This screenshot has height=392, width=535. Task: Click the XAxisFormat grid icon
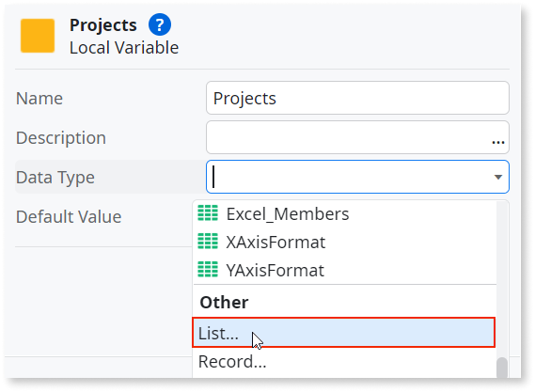[x=208, y=242]
